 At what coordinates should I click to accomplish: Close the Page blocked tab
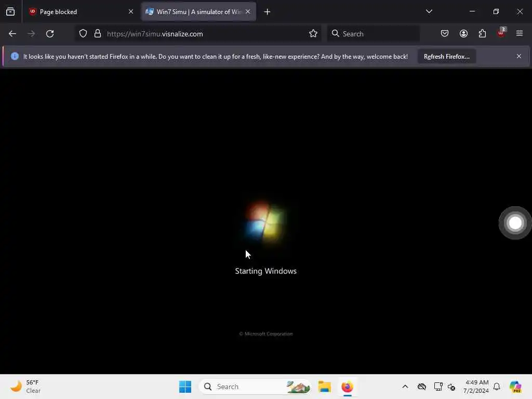point(131,11)
